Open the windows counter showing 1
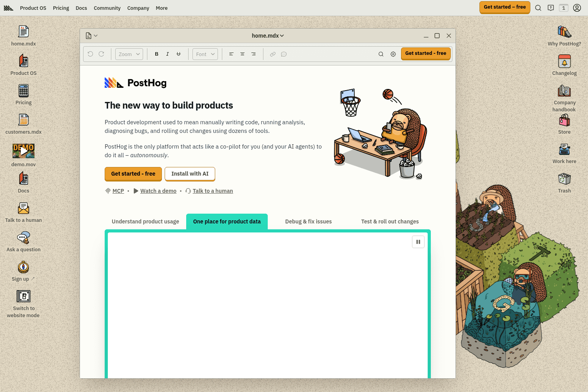This screenshot has width=588, height=392. coord(564,8)
